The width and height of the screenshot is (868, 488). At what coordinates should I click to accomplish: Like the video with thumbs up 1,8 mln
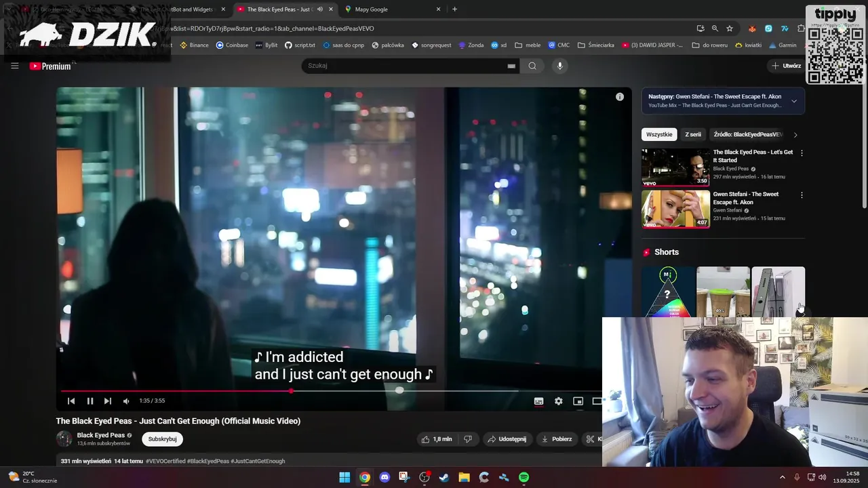(x=436, y=439)
